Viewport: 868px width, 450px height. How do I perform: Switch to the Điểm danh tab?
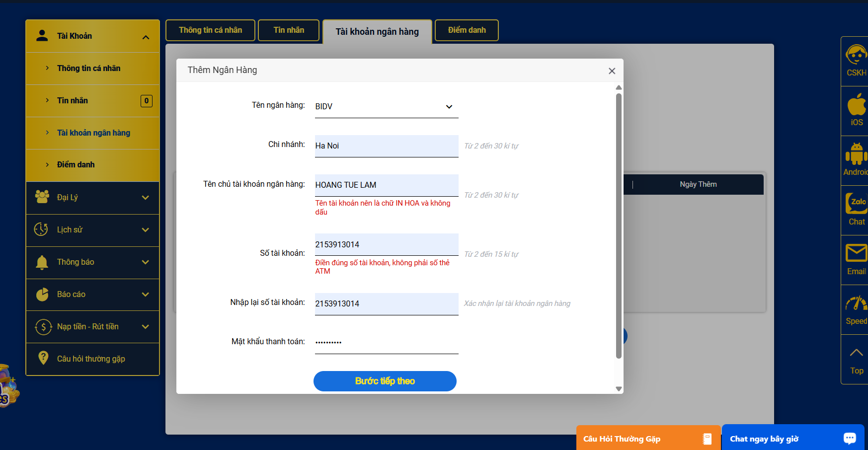point(467,30)
